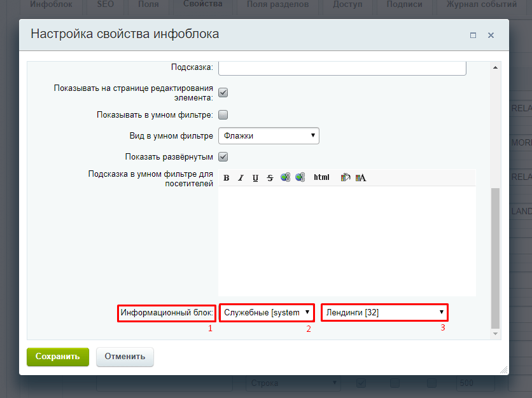Viewport: 532px width, 398px height.
Task: Uncheck 'Показывать на странице редактирования элемента'
Action: pyautogui.click(x=223, y=92)
